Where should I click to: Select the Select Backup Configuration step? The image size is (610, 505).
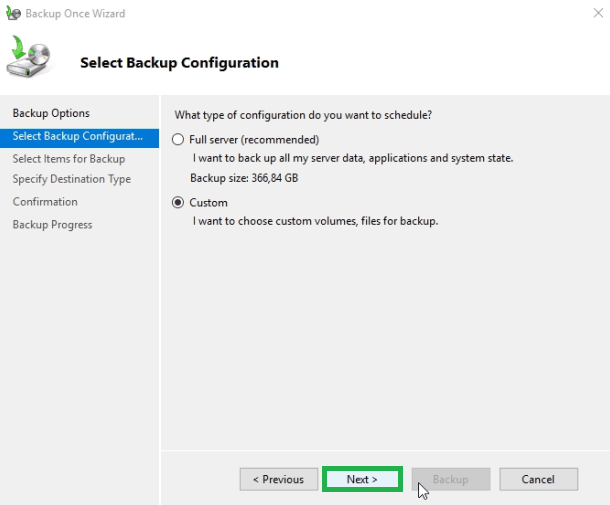(79, 137)
